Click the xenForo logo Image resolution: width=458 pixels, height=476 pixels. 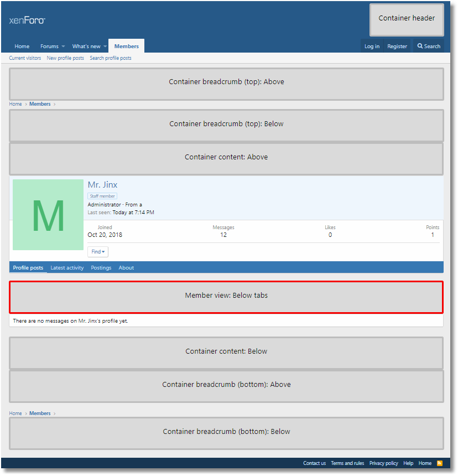27,20
